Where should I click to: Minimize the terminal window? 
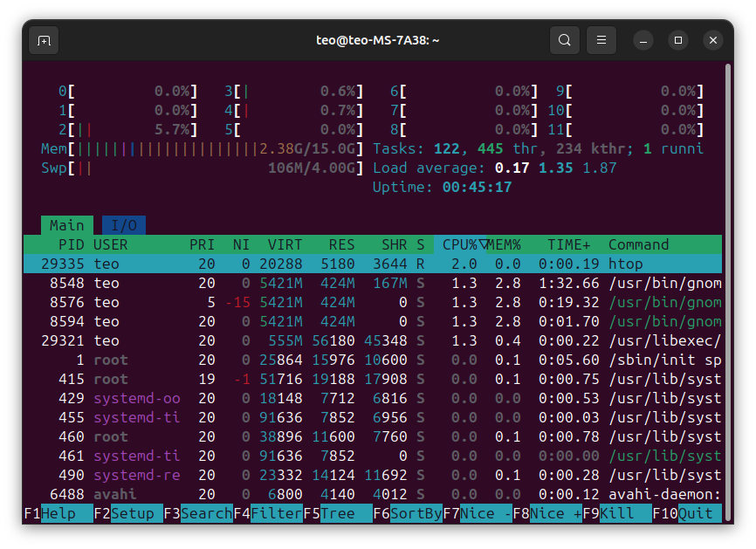coord(643,40)
